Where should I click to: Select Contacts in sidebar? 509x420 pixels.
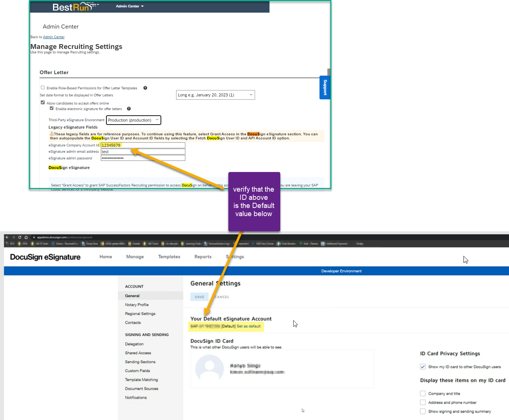pos(133,323)
